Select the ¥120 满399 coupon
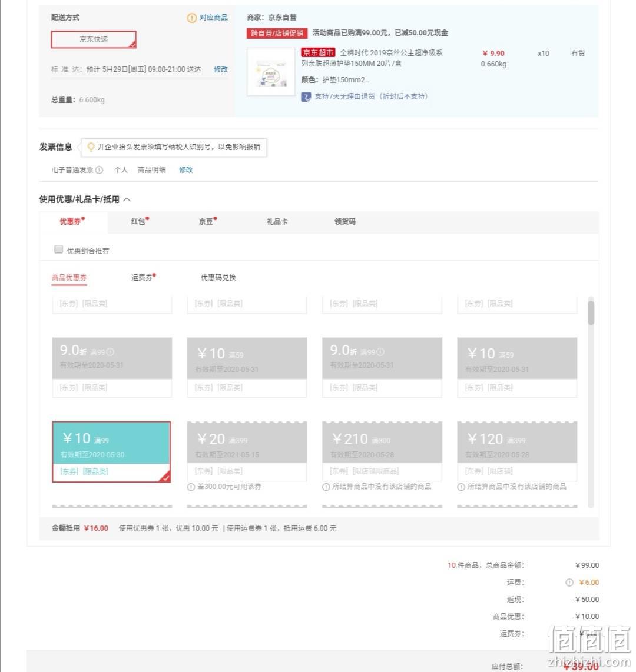 click(517, 451)
